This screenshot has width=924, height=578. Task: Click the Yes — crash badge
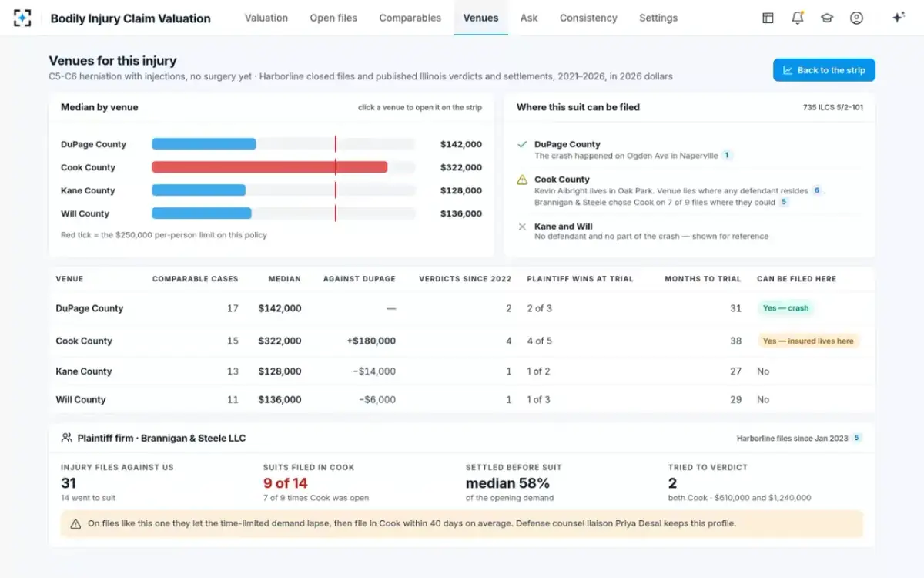point(785,308)
